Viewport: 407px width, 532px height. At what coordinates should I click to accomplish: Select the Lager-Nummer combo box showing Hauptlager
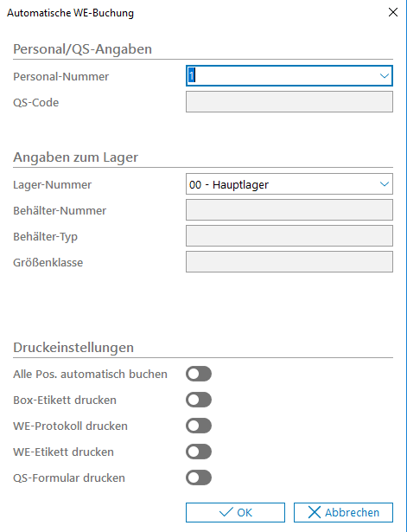289,184
